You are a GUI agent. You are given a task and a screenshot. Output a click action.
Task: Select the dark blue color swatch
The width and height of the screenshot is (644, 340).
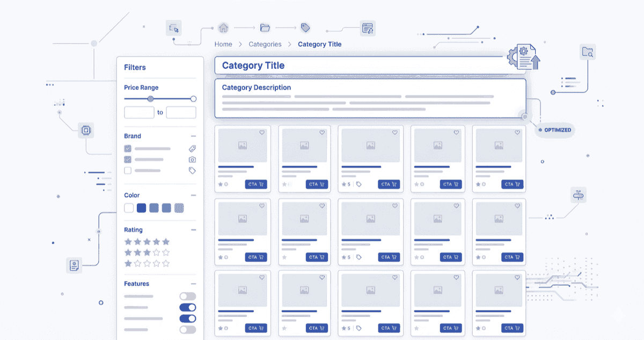(x=141, y=208)
